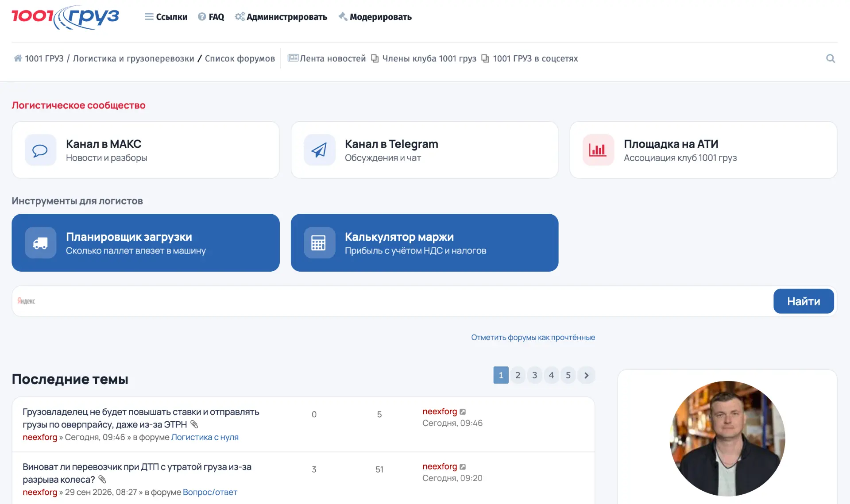
Task: Open Канал в МАКС card title
Action: pyautogui.click(x=104, y=144)
